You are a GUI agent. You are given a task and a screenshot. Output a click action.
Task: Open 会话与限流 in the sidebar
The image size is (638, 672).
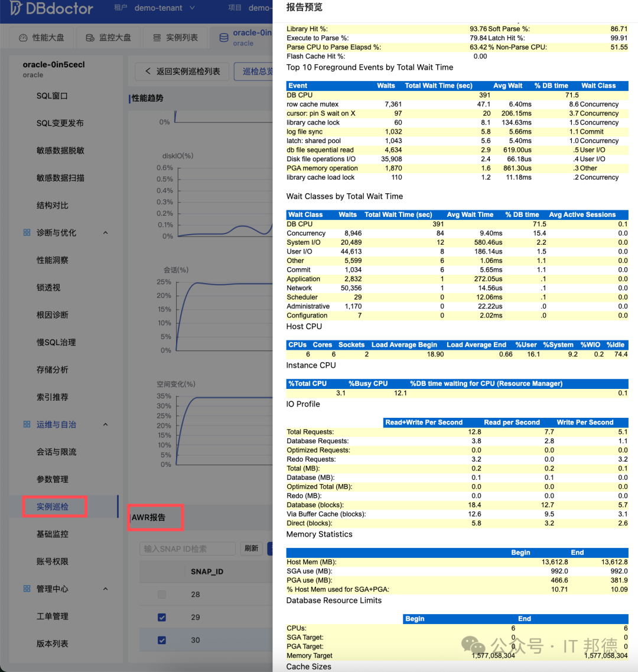56,452
